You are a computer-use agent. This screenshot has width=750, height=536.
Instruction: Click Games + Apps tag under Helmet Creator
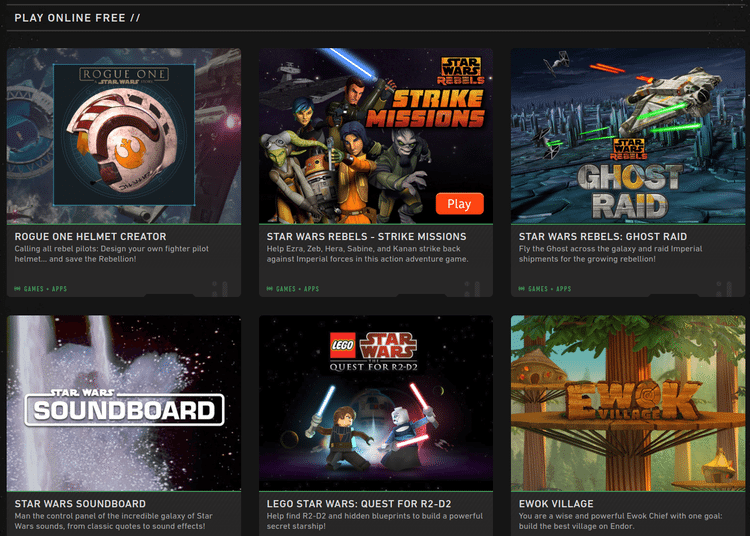tap(45, 289)
